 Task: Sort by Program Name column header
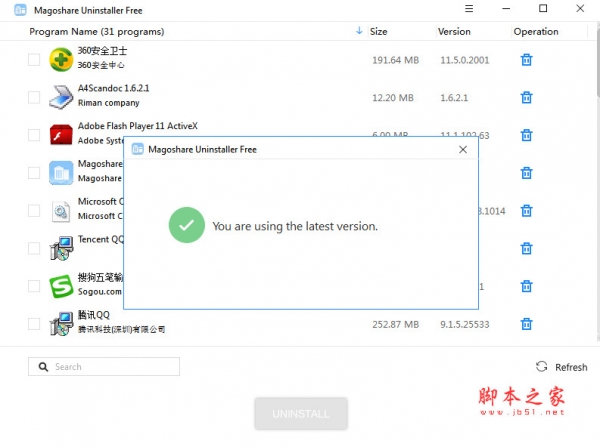97,31
